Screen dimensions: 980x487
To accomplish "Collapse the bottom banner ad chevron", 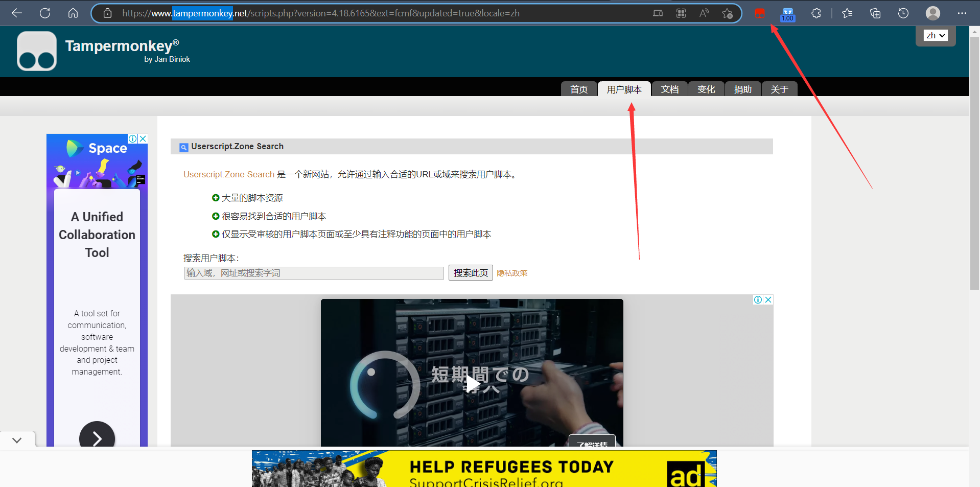I will pos(17,440).
